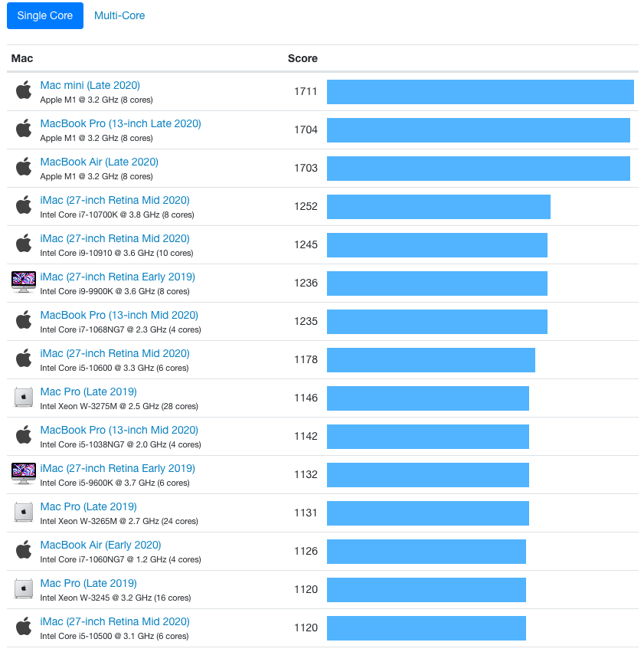The height and width of the screenshot is (652, 644).
Task: Click the Apple logo beside MacBook Air (Late 2020)
Action: pyautogui.click(x=23, y=168)
